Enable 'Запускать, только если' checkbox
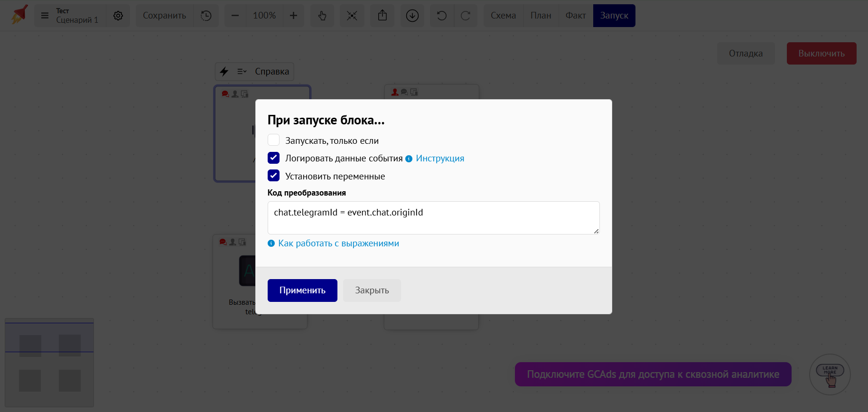 (273, 140)
